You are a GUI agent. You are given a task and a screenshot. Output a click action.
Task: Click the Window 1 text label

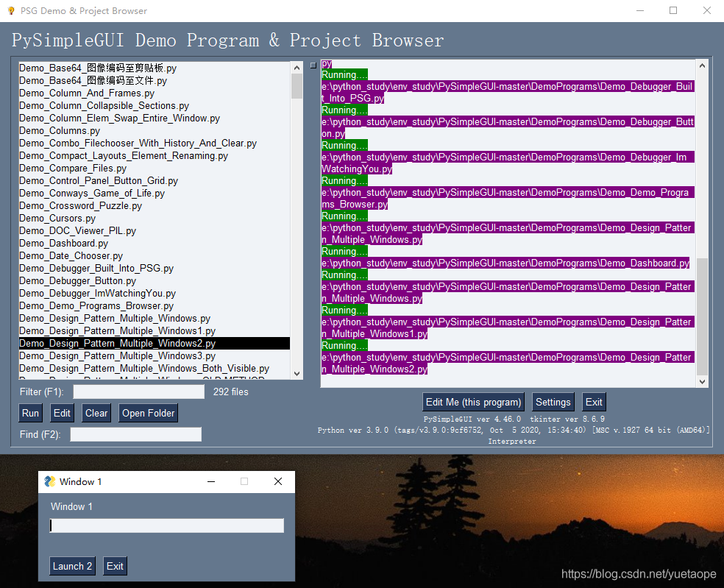71,506
